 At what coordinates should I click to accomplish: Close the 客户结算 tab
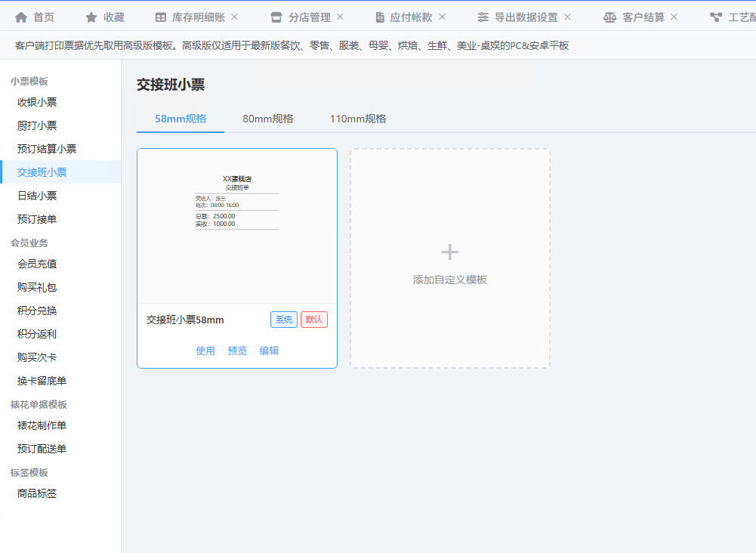coord(674,17)
